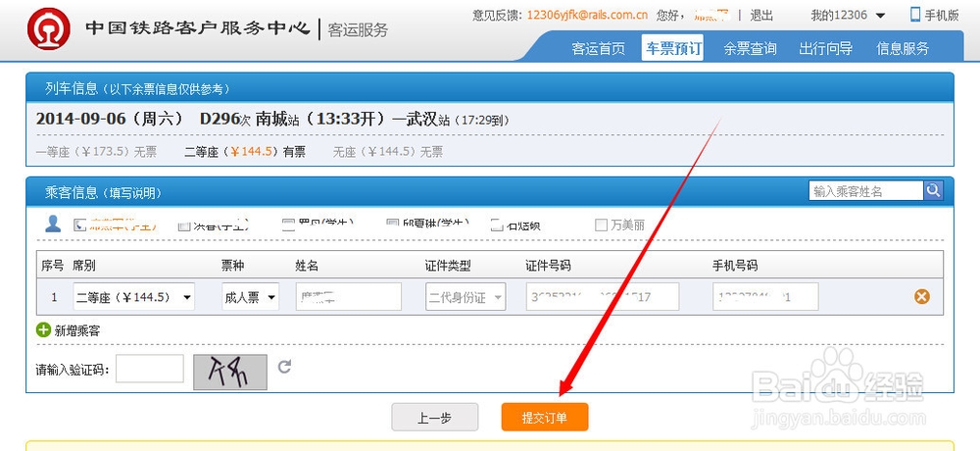This screenshot has width=980, height=451.
Task: Remove passenger row 1 with orange X
Action: tap(922, 296)
